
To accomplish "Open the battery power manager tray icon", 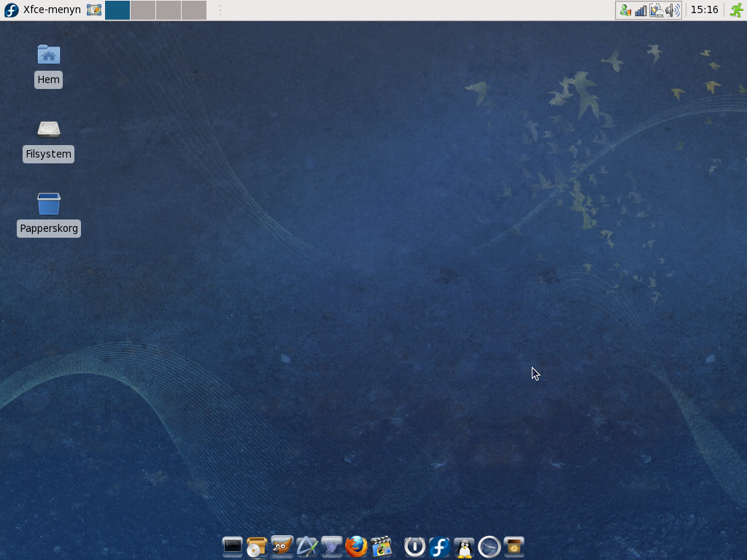I will (x=657, y=10).
